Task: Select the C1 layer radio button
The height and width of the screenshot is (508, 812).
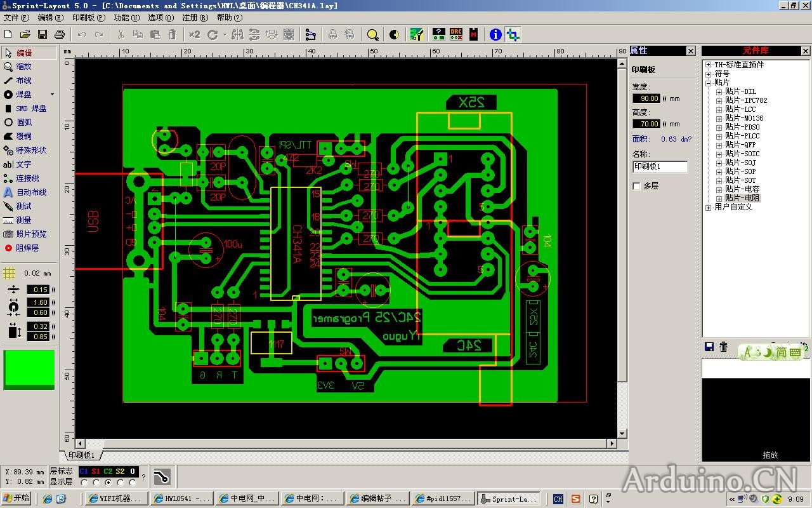Action: click(x=84, y=483)
